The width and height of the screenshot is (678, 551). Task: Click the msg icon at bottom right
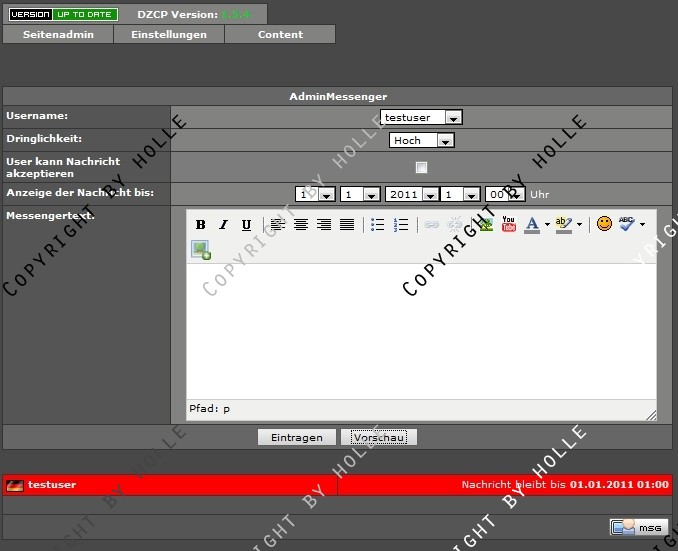[639, 527]
